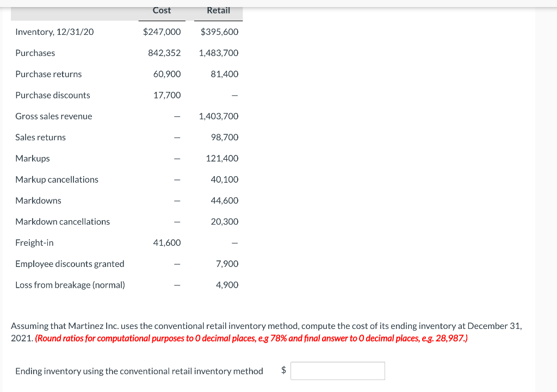Select the Markdown cancellations label
557x392 pixels.
(63, 221)
